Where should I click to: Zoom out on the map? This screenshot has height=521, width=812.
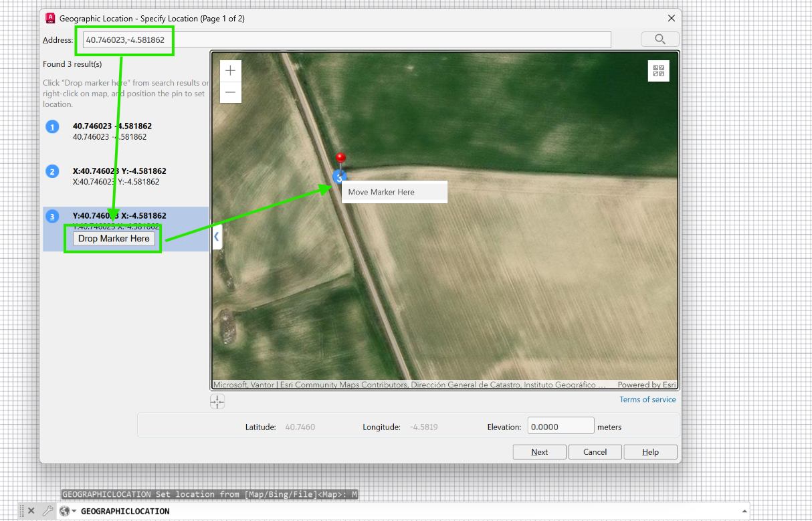(230, 92)
